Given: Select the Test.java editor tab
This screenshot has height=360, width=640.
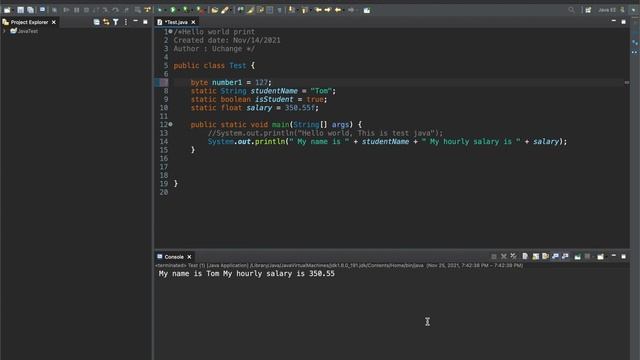Looking at the screenshot, I should point(176,22).
